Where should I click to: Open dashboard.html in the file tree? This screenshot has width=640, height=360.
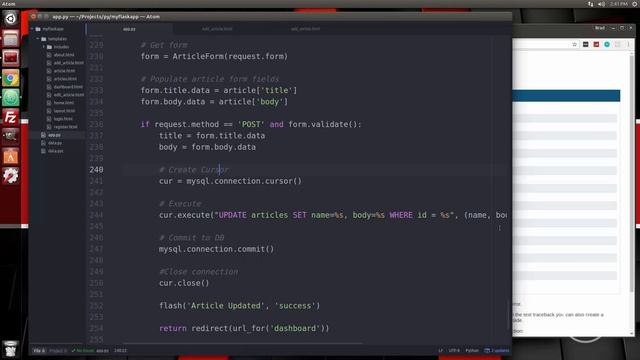(x=68, y=87)
